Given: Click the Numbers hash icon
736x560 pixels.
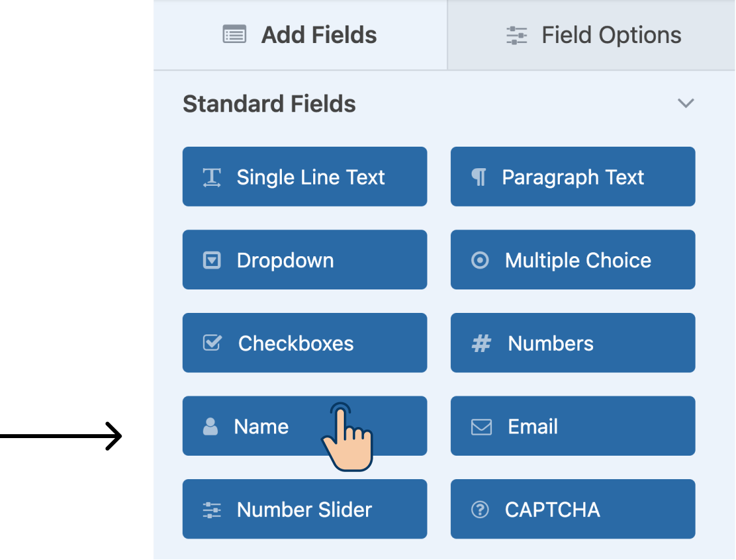Looking at the screenshot, I should coord(481,344).
